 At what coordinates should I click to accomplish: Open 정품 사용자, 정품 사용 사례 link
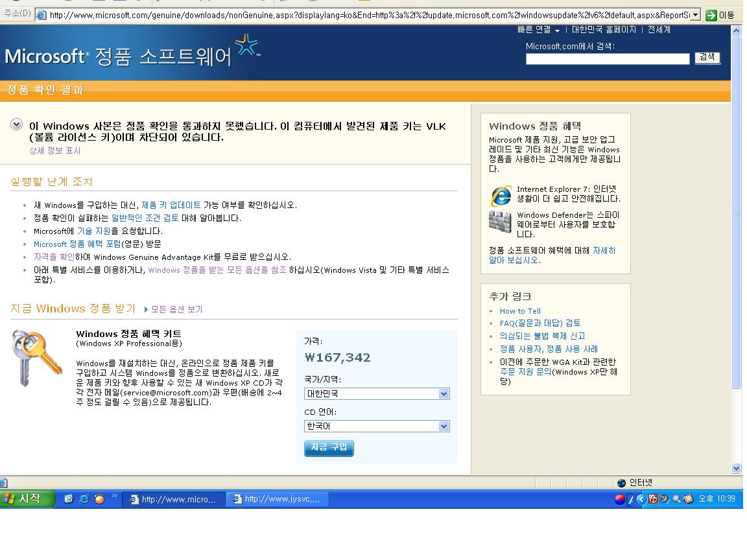click(x=549, y=349)
